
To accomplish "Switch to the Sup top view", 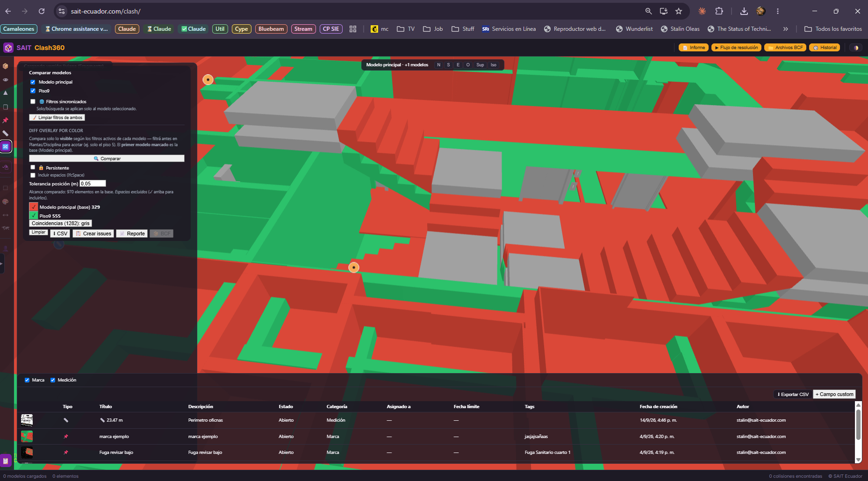I will (x=480, y=65).
